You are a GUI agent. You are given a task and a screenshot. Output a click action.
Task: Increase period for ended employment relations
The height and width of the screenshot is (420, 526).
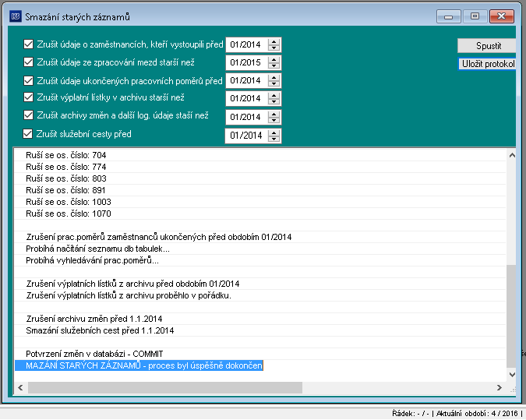[x=274, y=77]
